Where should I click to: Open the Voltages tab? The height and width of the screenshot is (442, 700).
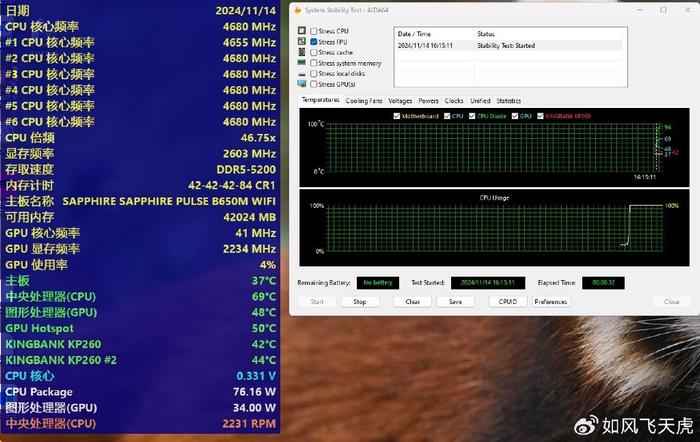[x=400, y=101]
